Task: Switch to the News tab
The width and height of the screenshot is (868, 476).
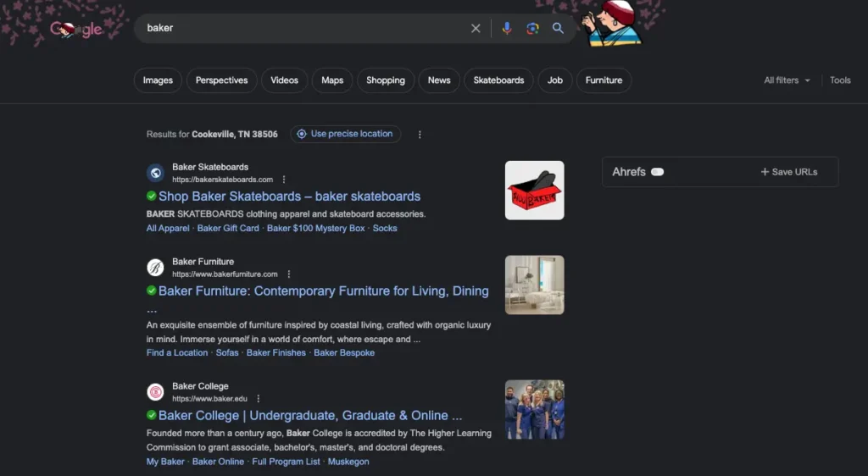Action: [439, 80]
